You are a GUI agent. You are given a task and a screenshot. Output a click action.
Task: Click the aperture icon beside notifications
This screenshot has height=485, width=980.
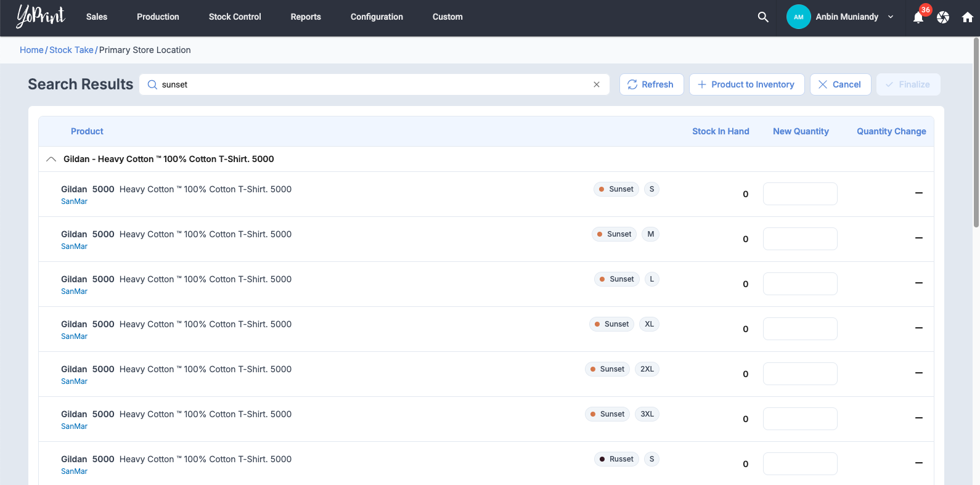point(942,17)
